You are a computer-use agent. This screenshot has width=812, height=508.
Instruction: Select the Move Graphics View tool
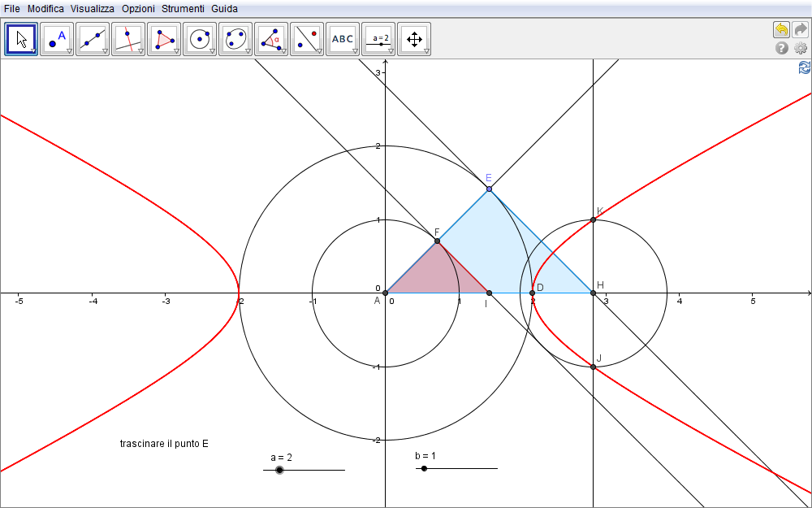[x=414, y=38]
